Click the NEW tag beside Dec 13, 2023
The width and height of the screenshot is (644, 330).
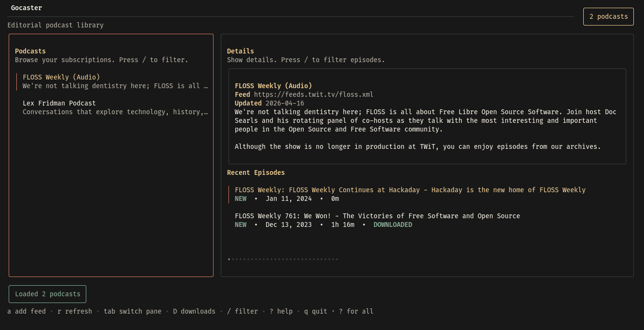pos(241,224)
